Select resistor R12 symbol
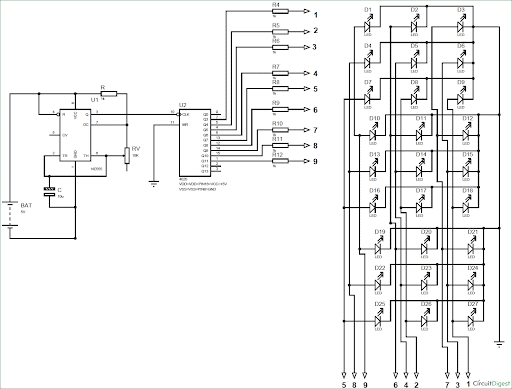The width and height of the screenshot is (512, 389). pyautogui.click(x=281, y=161)
